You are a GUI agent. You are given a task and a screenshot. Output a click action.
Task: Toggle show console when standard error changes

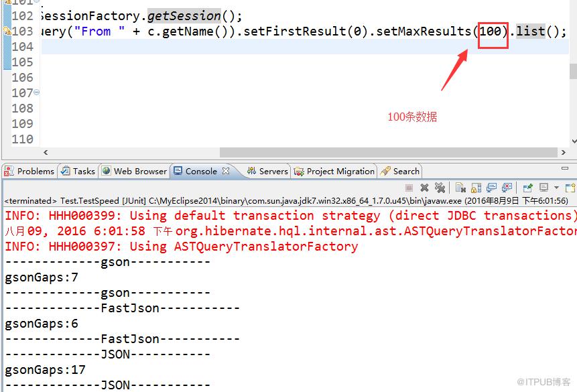507,188
